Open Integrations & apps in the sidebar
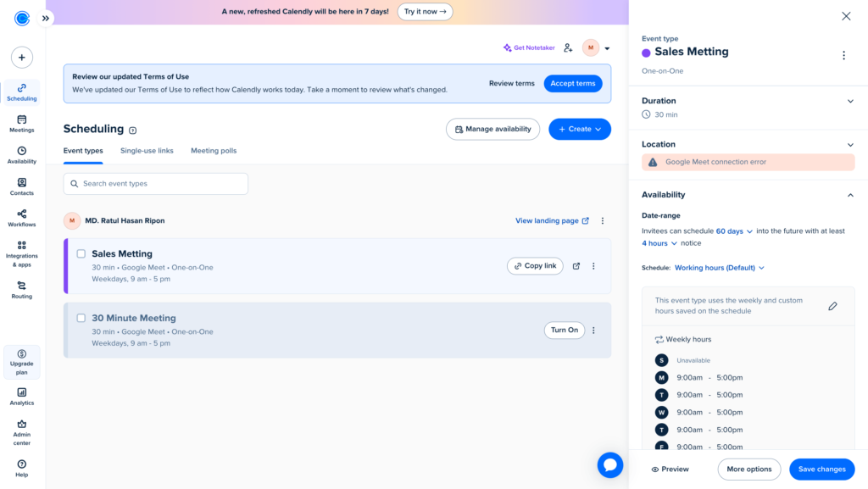The height and width of the screenshot is (489, 868). click(x=21, y=254)
